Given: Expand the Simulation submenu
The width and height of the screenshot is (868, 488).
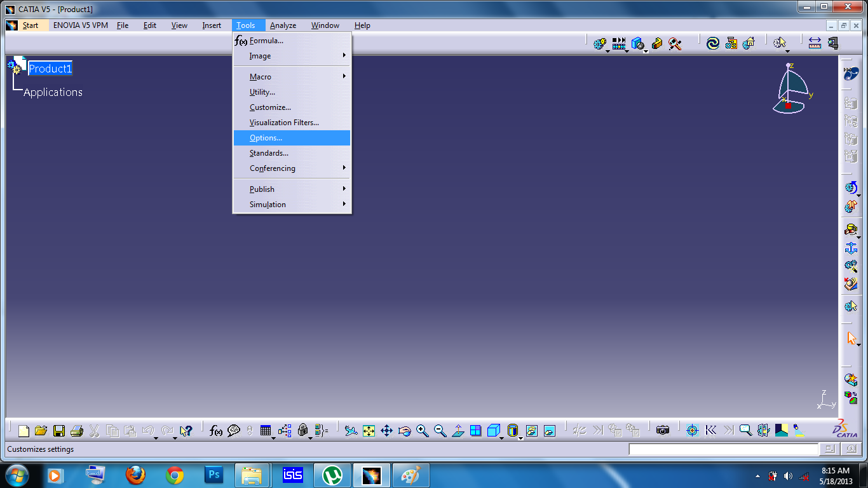Looking at the screenshot, I should [292, 205].
